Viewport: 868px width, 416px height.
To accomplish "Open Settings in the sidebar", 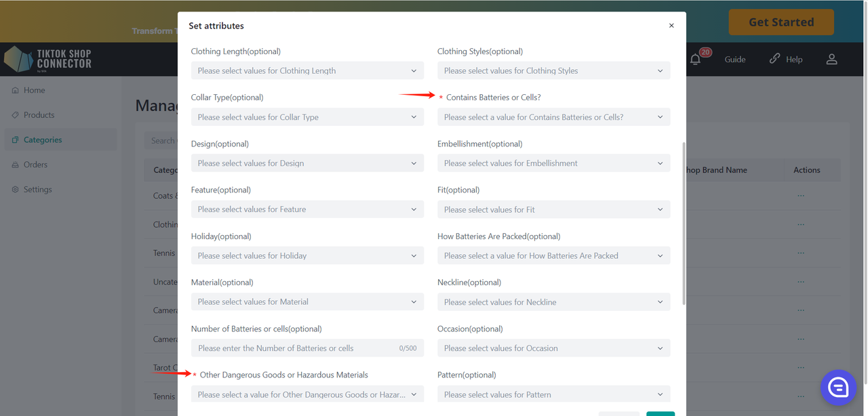I will point(37,190).
